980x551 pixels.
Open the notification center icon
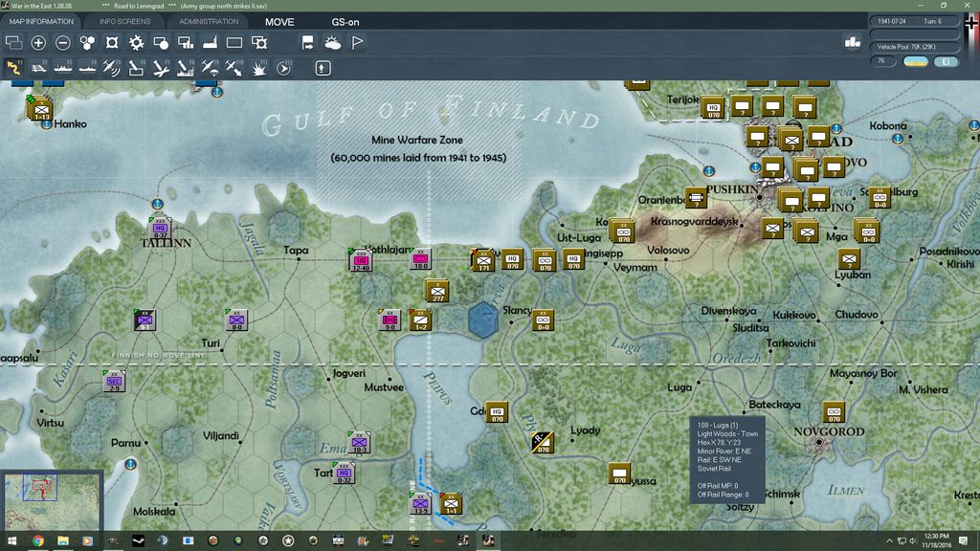click(963, 540)
